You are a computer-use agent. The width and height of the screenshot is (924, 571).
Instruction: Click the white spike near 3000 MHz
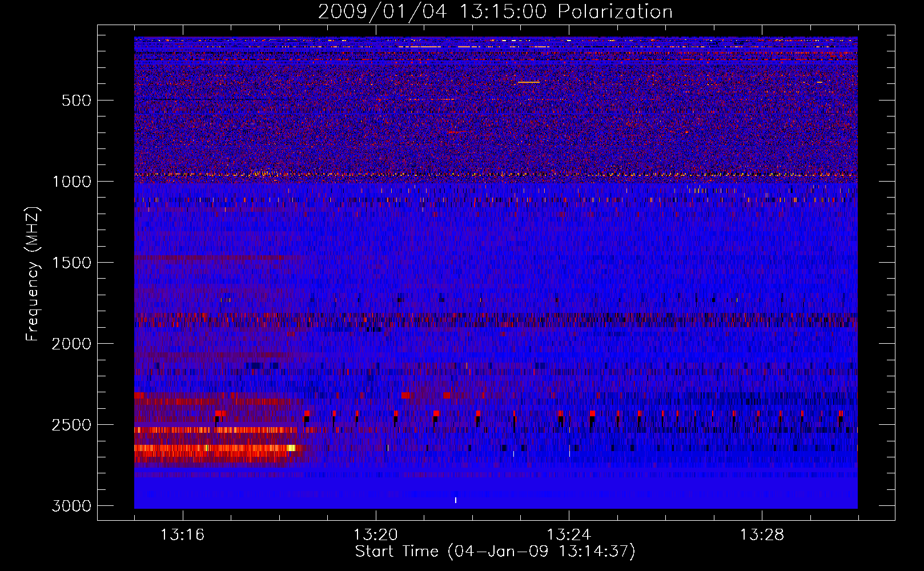(455, 500)
